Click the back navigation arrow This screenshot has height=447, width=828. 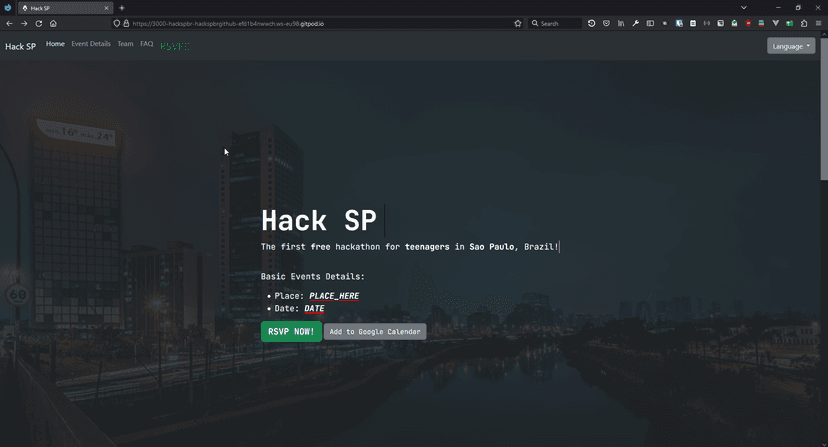[x=10, y=23]
